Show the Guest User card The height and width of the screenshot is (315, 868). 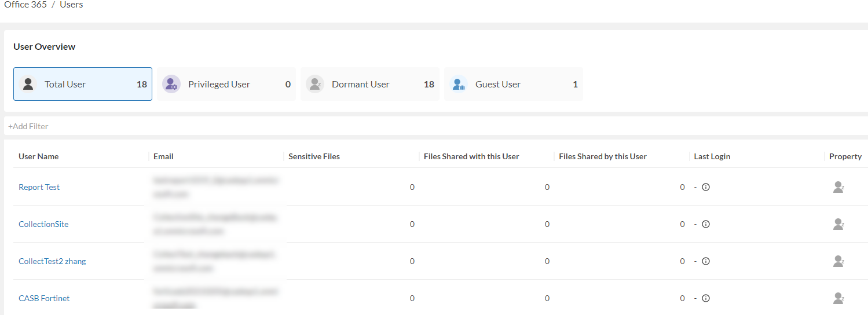pos(513,84)
